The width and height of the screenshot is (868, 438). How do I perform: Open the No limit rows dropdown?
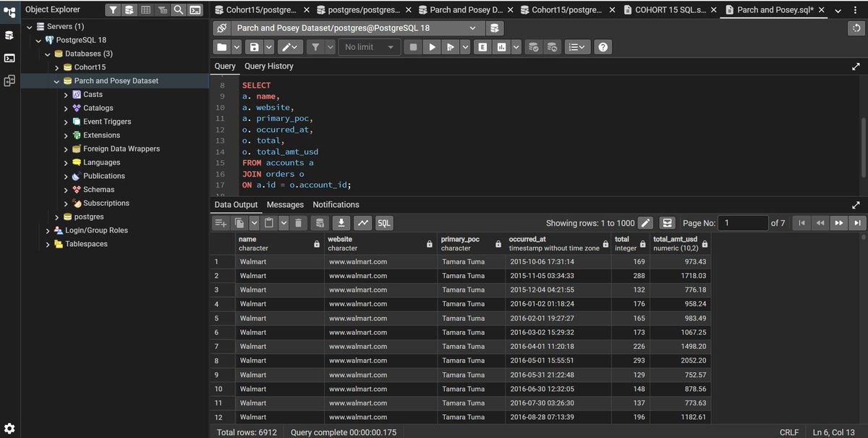coord(370,47)
